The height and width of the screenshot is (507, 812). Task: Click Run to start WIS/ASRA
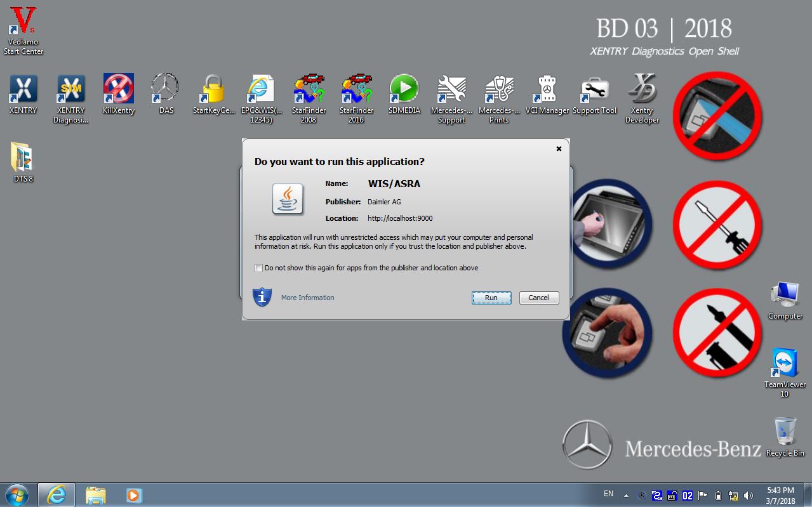[491, 298]
